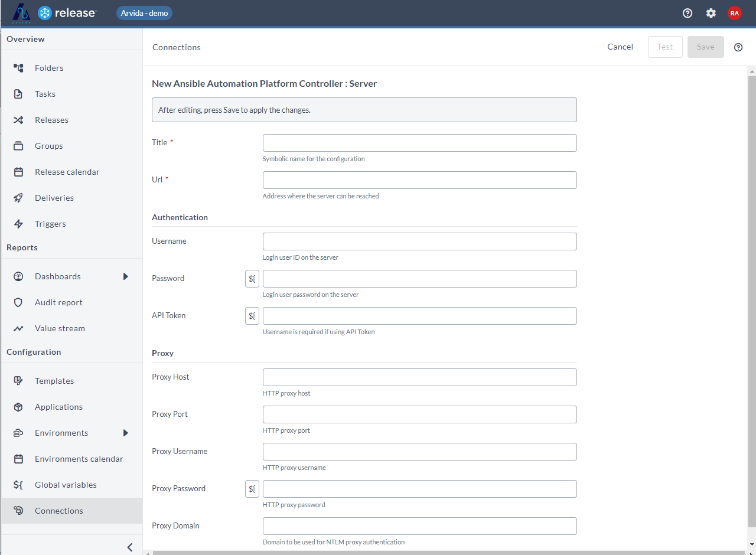Open Releases from the sidebar
Screen dimensions: 756x555
(x=52, y=119)
